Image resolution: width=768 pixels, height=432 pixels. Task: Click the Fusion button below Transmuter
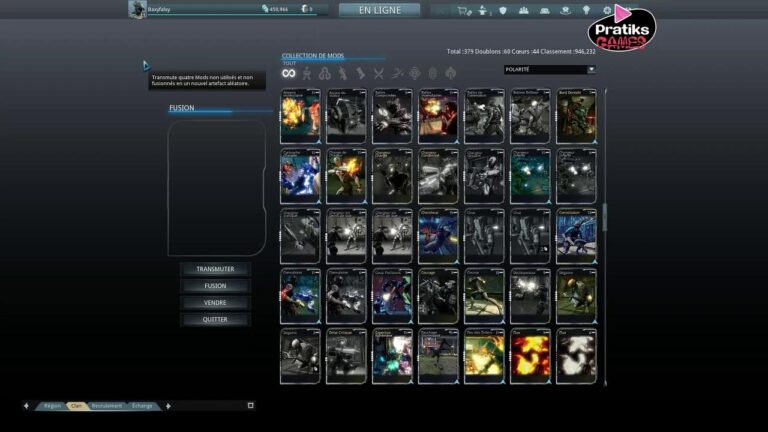point(216,286)
